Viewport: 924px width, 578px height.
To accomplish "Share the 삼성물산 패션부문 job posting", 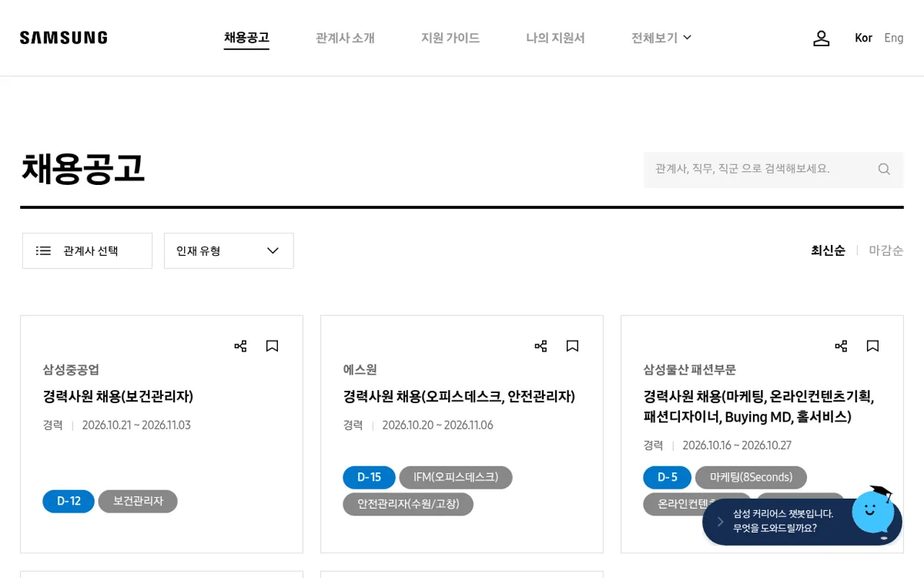I will (841, 346).
